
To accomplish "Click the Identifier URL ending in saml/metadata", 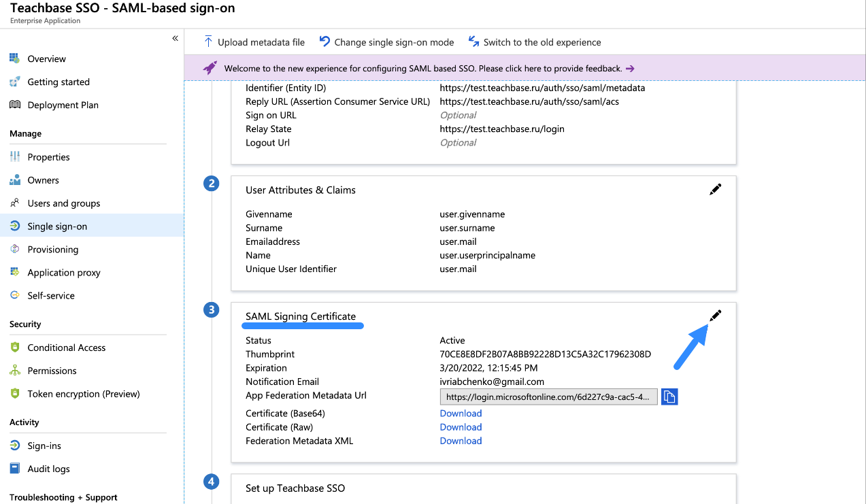I will (542, 88).
